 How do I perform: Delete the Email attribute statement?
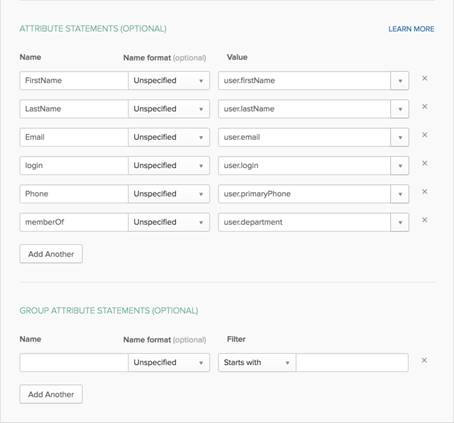click(425, 135)
